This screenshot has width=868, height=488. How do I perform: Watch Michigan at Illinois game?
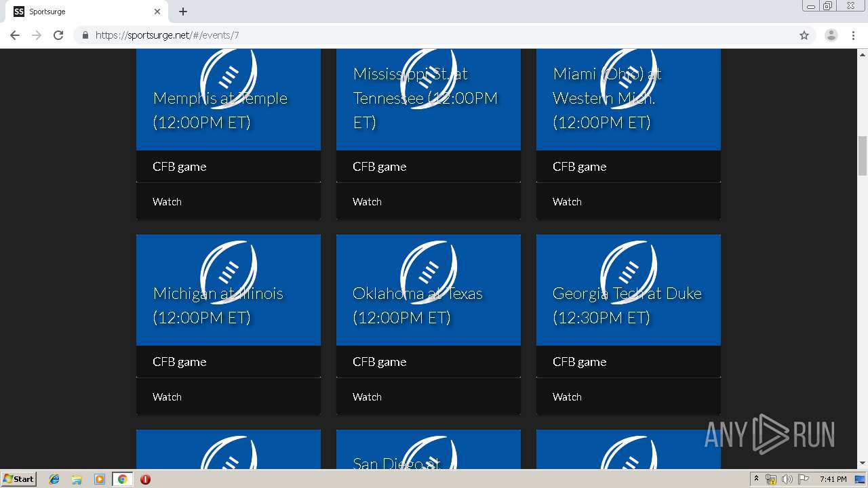coord(167,397)
